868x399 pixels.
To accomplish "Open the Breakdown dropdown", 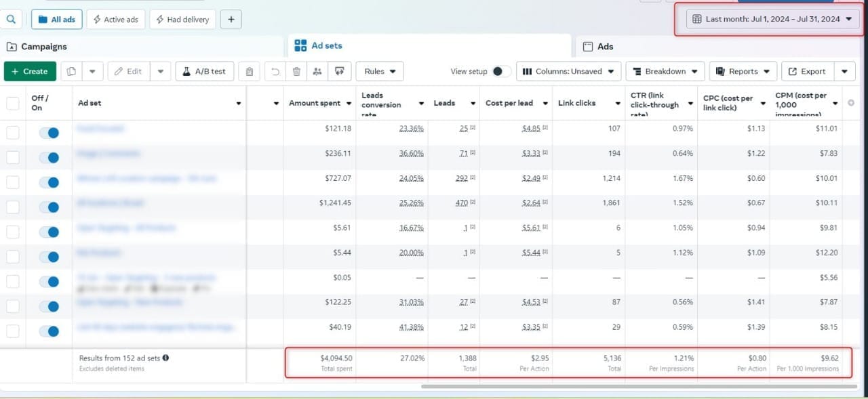I will pos(665,71).
